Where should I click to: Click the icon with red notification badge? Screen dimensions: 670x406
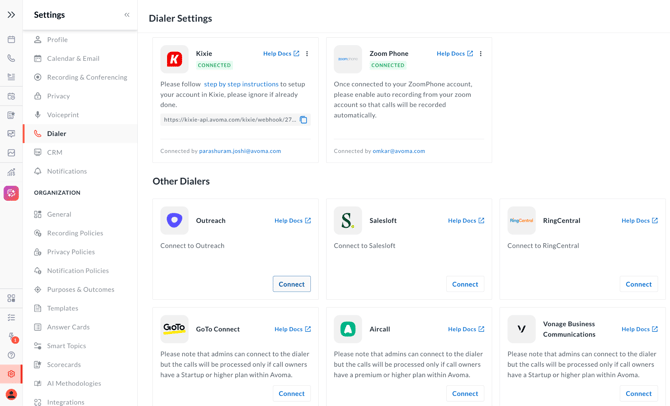(12, 337)
